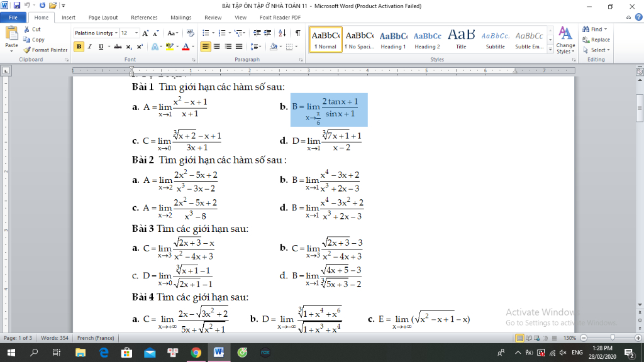
Task: Expand the Styles gallery
Action: [x=550, y=49]
